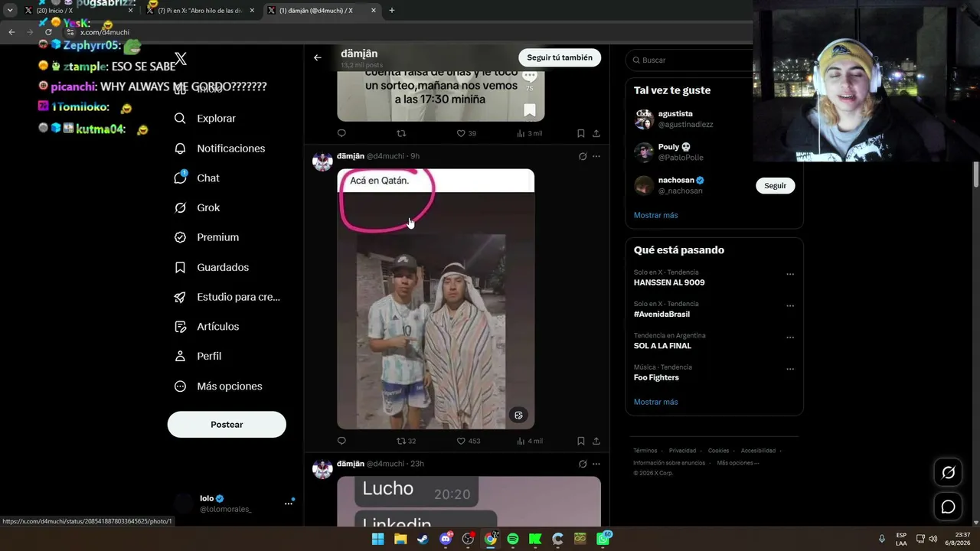Open more options for #AvenidaBrasil trend
Screen dimensions: 980x551
coord(790,306)
